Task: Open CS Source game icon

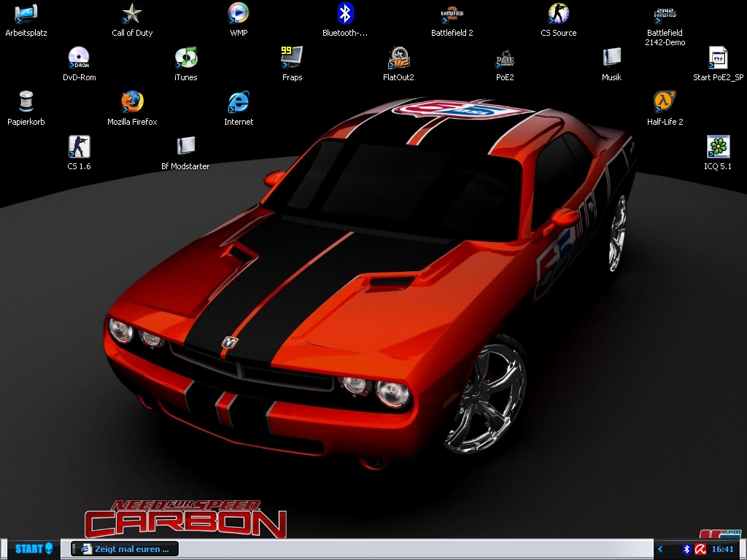Action: pyautogui.click(x=558, y=14)
